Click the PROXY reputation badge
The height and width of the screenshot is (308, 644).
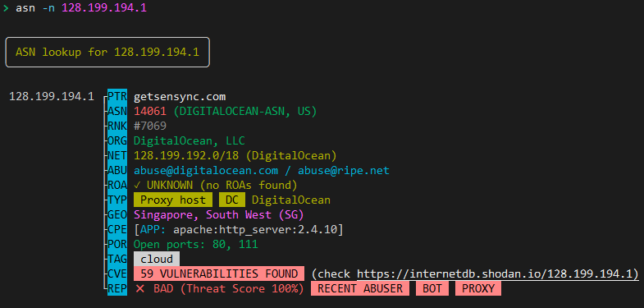(x=478, y=288)
